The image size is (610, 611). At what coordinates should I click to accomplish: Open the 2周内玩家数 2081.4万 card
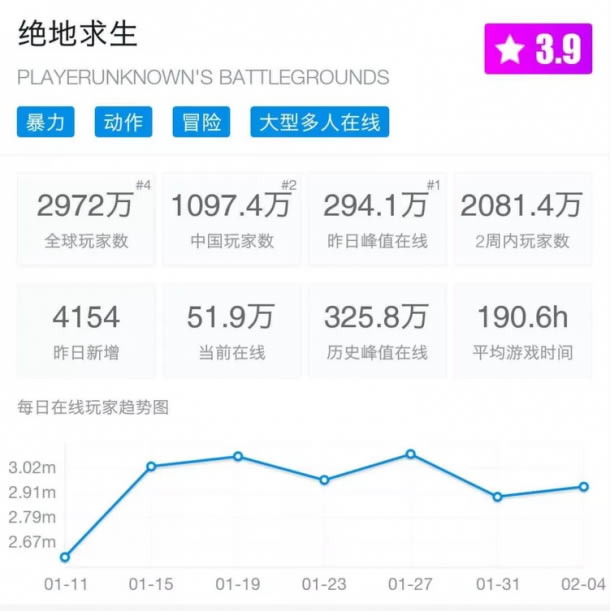point(523,219)
